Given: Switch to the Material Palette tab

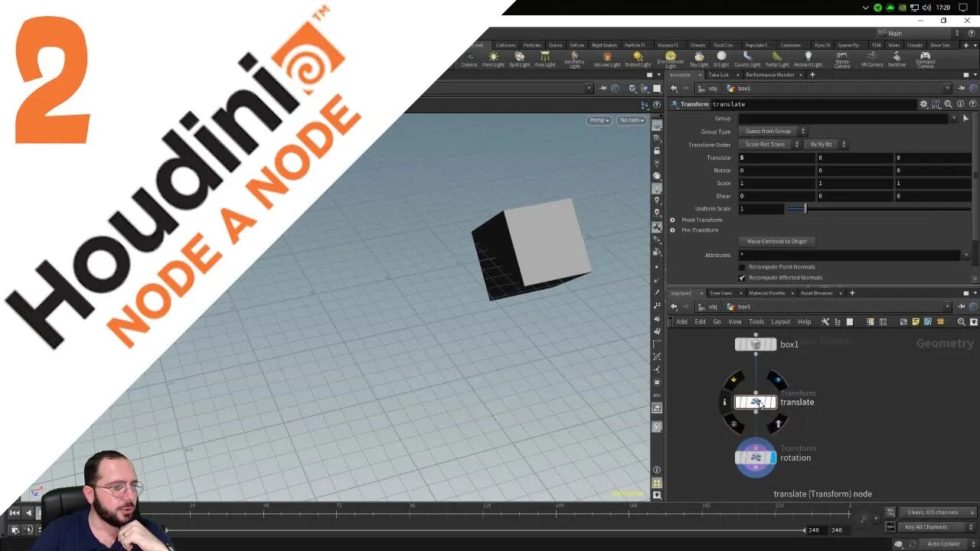Looking at the screenshot, I should [x=766, y=293].
